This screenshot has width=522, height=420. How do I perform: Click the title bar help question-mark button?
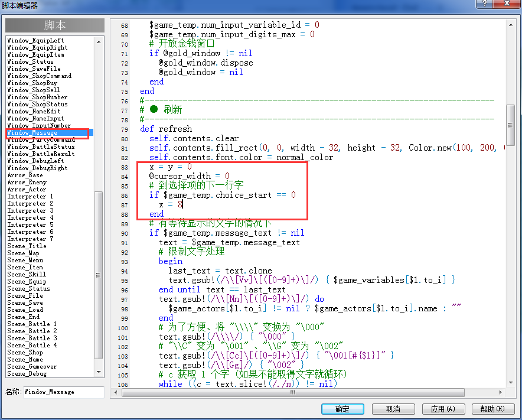pos(485,4)
